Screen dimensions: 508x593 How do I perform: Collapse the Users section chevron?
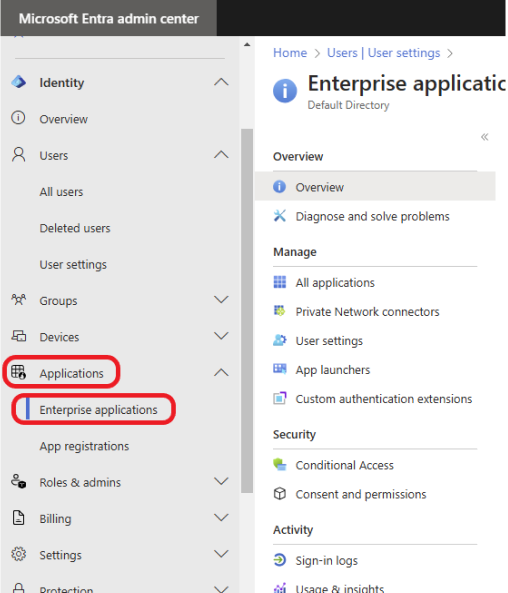click(x=221, y=155)
